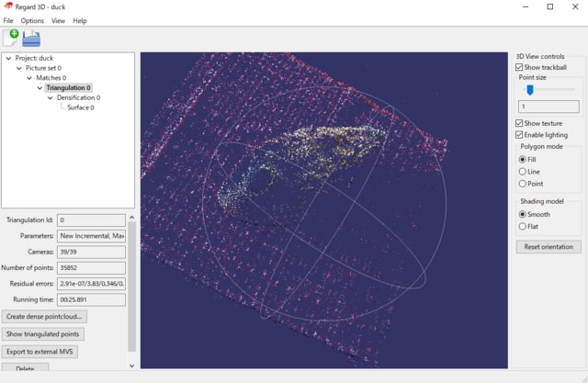This screenshot has height=383, width=588.
Task: Click the Point size value field
Action: tap(548, 107)
